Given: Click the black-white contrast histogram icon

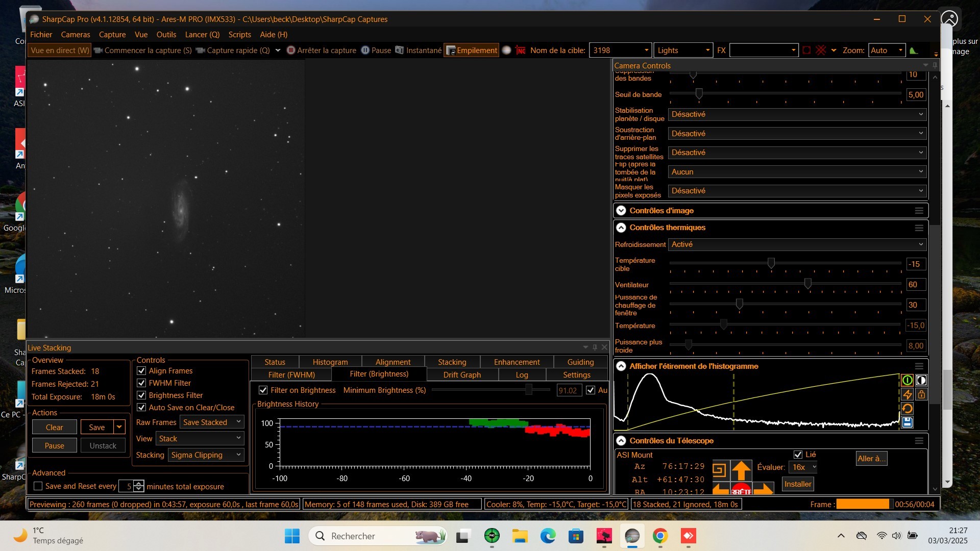Looking at the screenshot, I should tap(921, 380).
